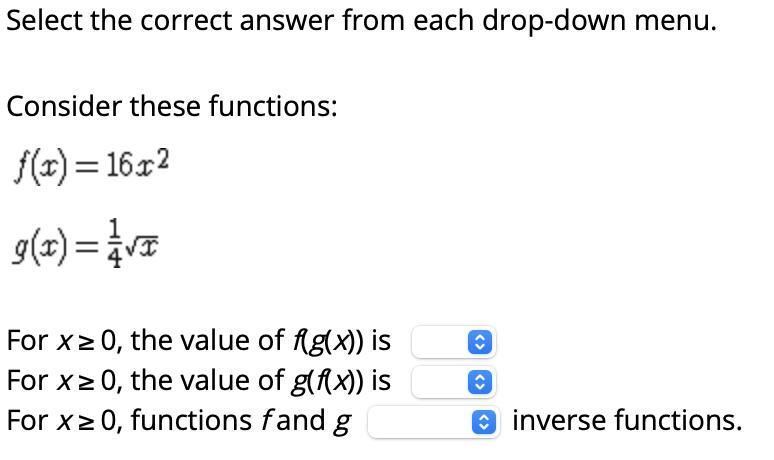This screenshot has width=774, height=460.
Task: Click blue arrow icon on g(f(x)) dropdown
Action: [x=480, y=382]
